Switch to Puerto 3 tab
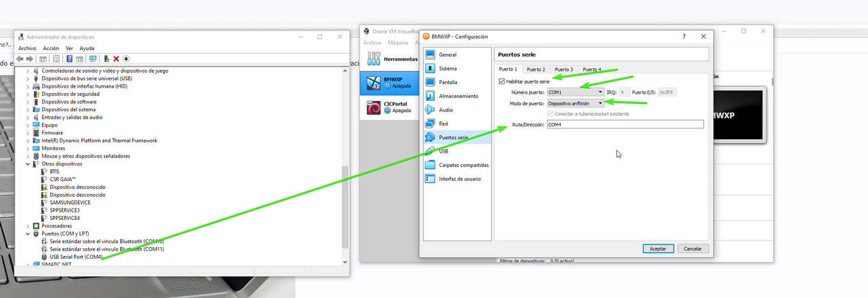Viewport: 868px width, 298px height. tap(564, 69)
